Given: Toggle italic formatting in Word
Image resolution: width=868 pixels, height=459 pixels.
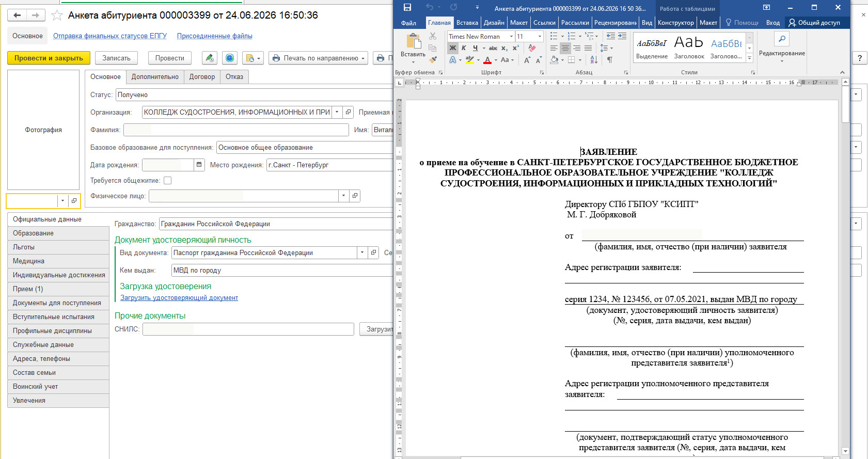Looking at the screenshot, I should tap(464, 48).
